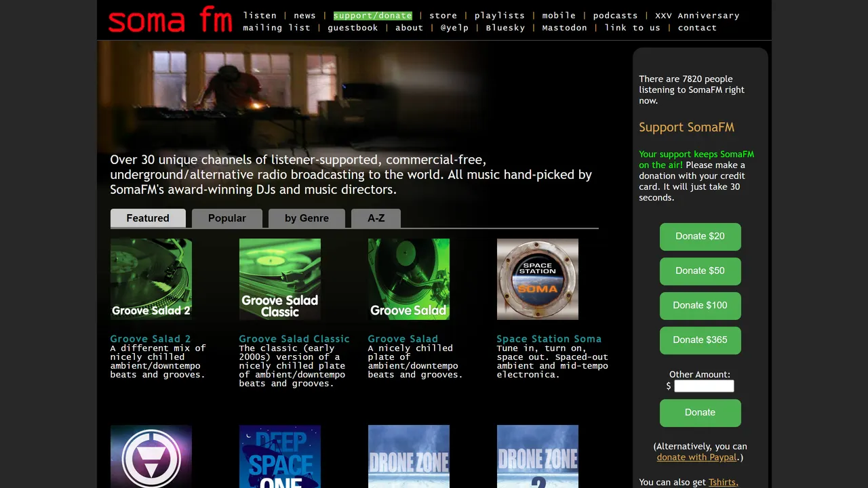The image size is (868, 488).
Task: Switch to the Popular tab
Action: [227, 218]
